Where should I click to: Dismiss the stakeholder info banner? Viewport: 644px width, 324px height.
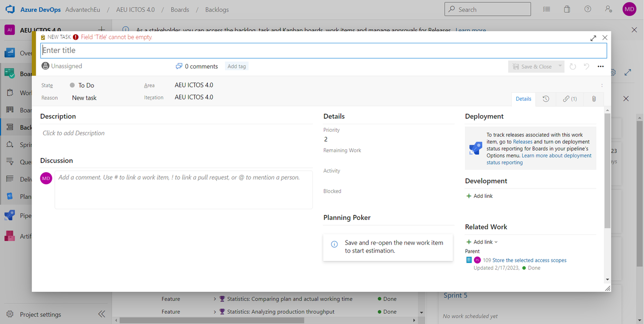[x=634, y=30]
